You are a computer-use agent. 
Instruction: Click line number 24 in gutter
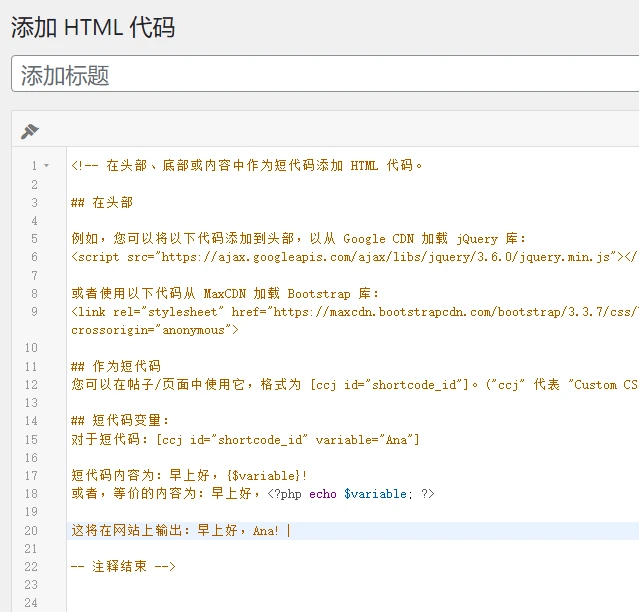tap(31, 603)
